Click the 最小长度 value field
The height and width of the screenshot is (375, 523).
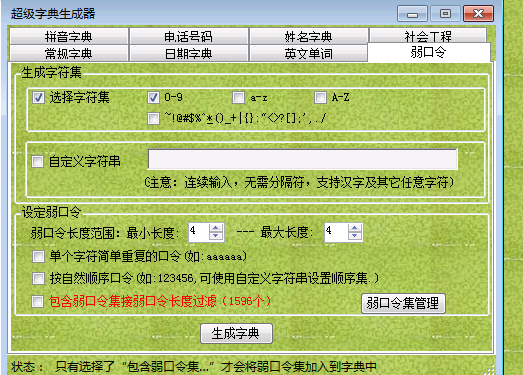[x=199, y=232]
